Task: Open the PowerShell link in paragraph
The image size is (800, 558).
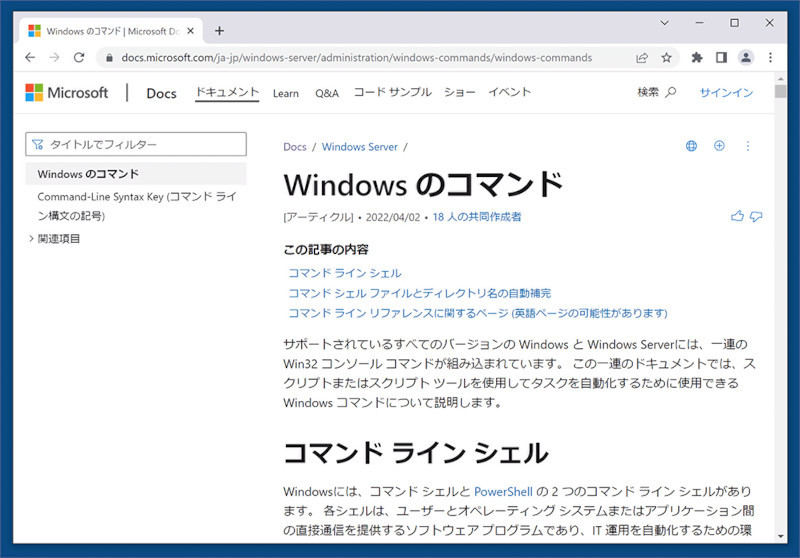Action: point(503,492)
